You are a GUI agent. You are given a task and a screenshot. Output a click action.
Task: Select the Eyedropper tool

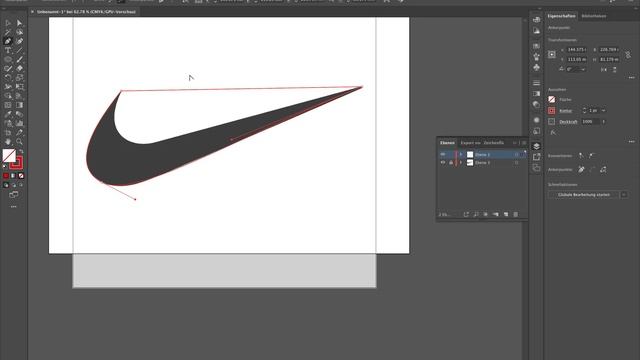click(8, 114)
